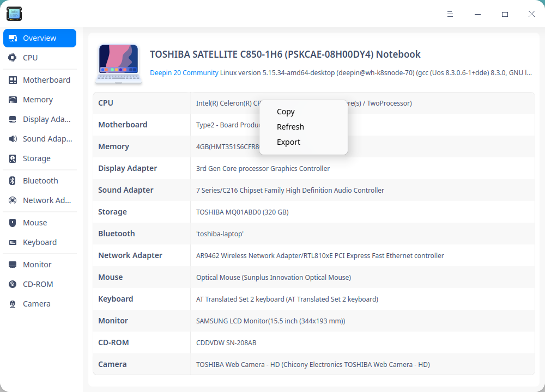This screenshot has height=392, width=545.
Task: Open the Network Ad... sidebar label
Action: (x=47, y=200)
